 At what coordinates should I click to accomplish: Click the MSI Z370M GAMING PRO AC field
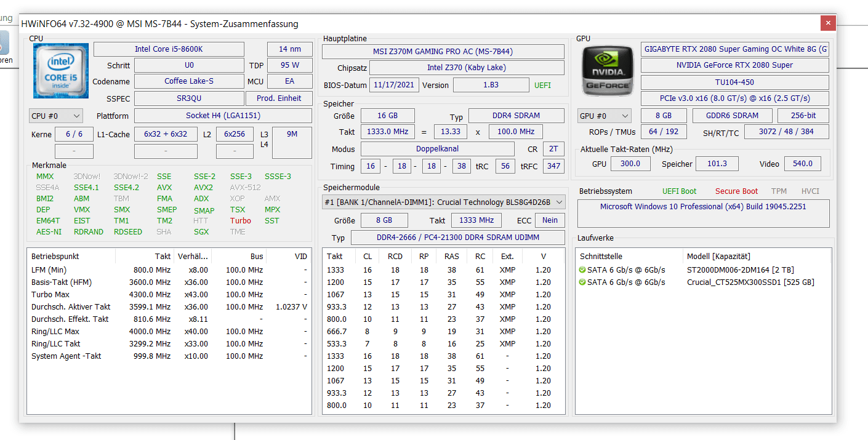443,52
